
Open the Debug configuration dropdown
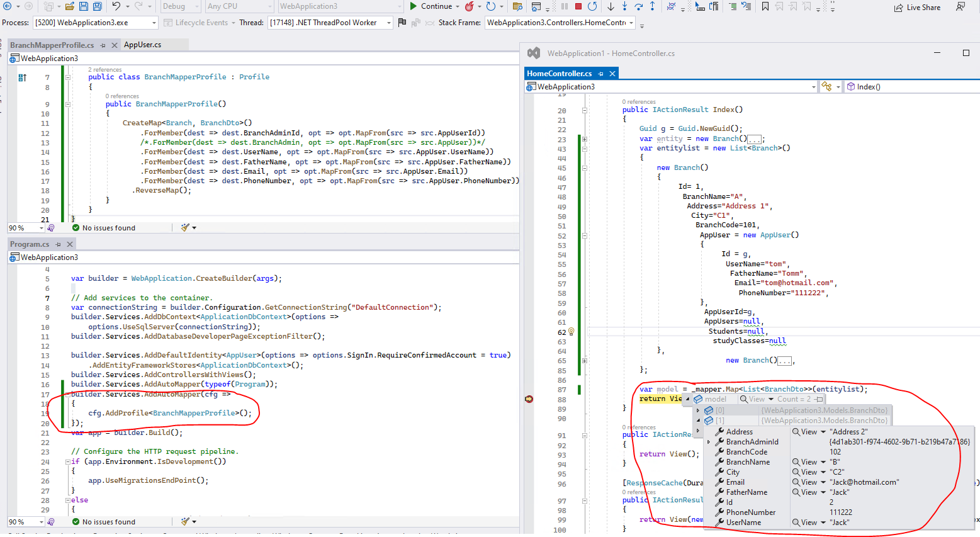pos(179,6)
